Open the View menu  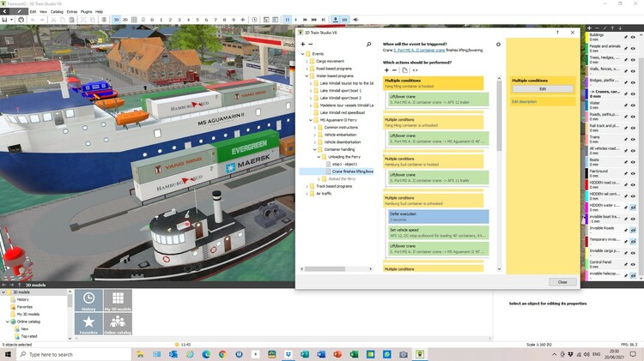[x=43, y=11]
